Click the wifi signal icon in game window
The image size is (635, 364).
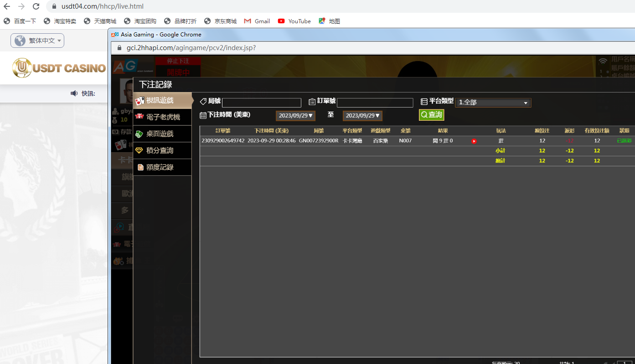coord(604,61)
